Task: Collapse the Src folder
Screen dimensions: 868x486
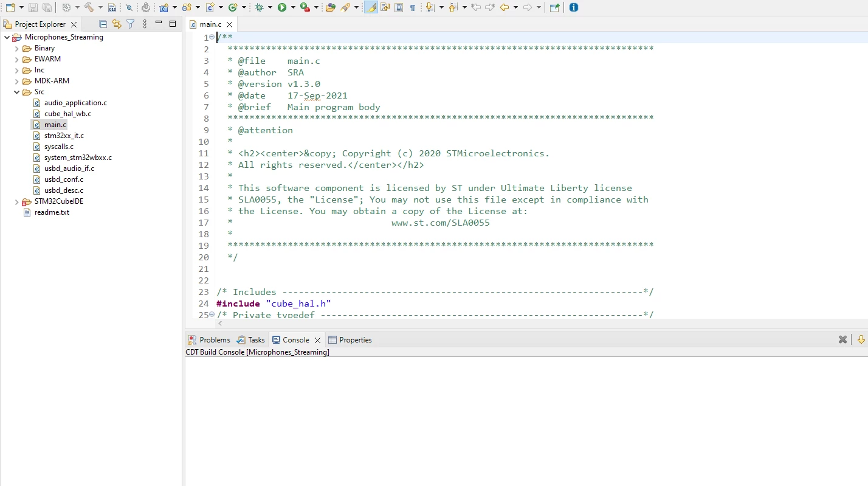Action: [x=17, y=92]
